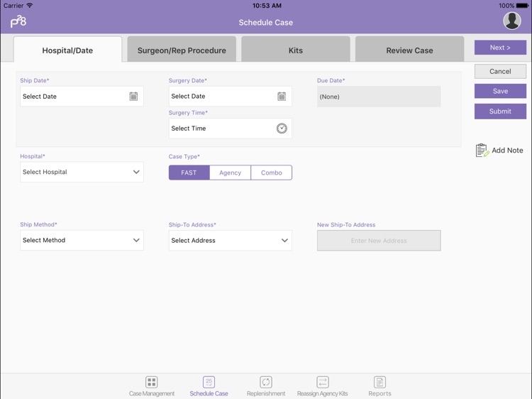The image size is (532, 399).
Task: Tap the Ship Date Select Date field
Action: [82, 97]
